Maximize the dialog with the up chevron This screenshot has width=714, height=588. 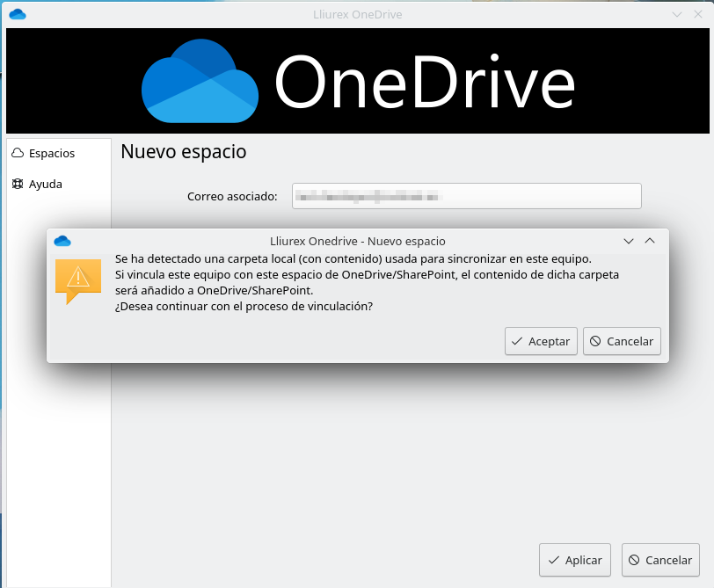(650, 241)
